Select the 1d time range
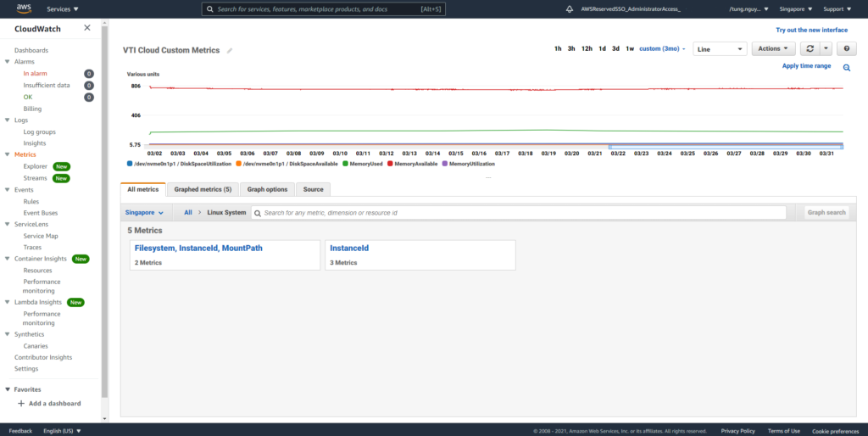Viewport: 868px width, 436px height. pos(603,48)
